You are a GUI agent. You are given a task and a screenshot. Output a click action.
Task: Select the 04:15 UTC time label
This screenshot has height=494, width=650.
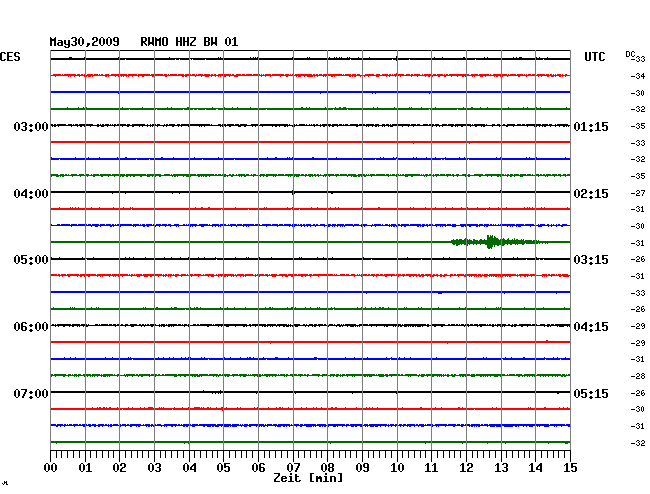click(591, 327)
